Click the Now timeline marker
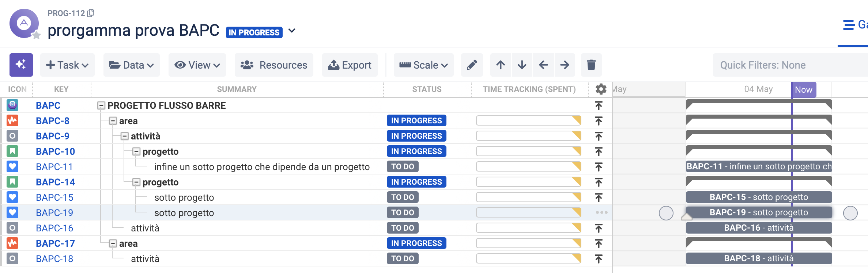 pos(804,90)
